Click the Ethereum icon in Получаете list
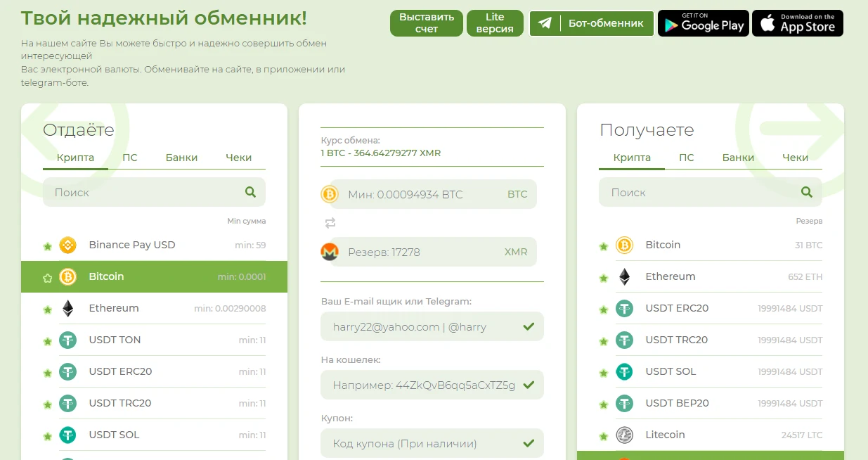868x460 pixels. click(624, 276)
